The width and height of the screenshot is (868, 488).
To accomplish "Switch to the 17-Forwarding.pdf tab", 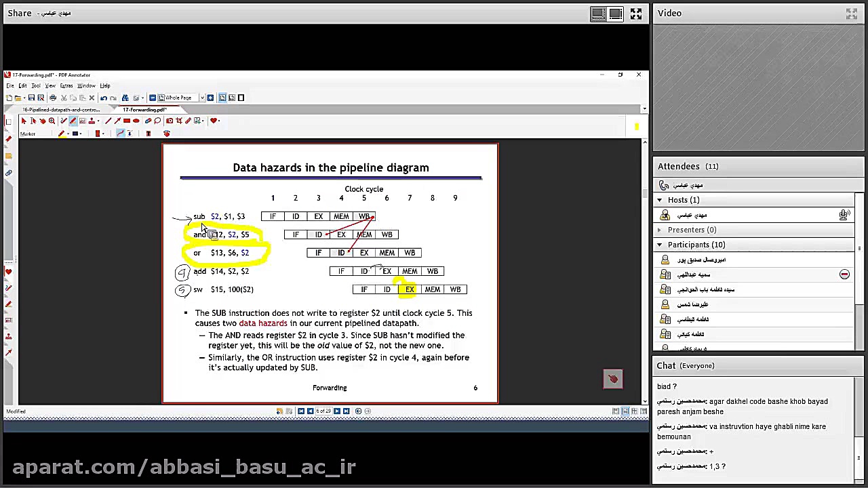I will (x=144, y=110).
